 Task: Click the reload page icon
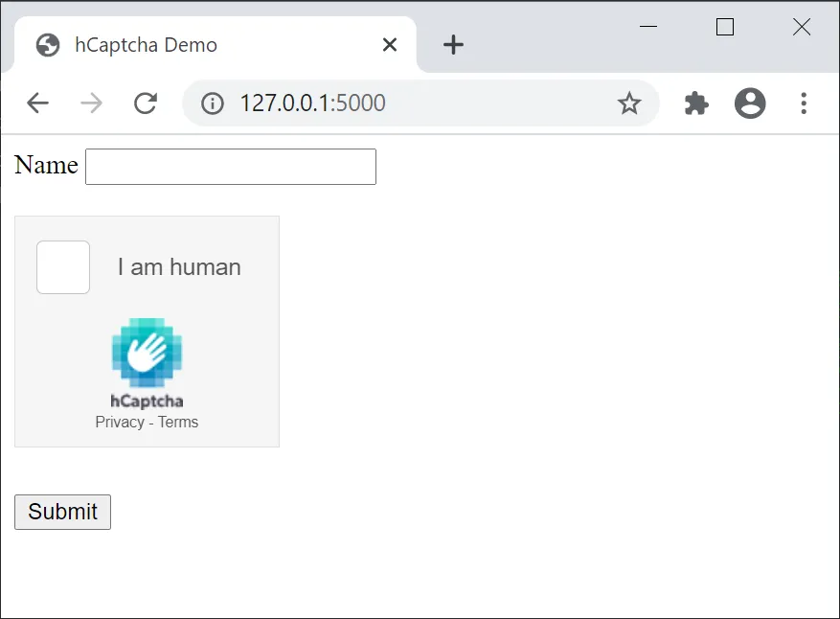click(146, 103)
